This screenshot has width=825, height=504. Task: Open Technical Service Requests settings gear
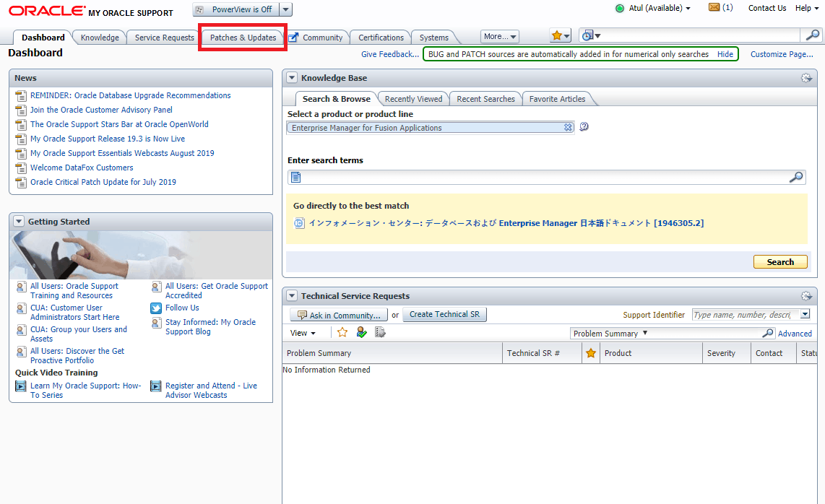tap(806, 295)
